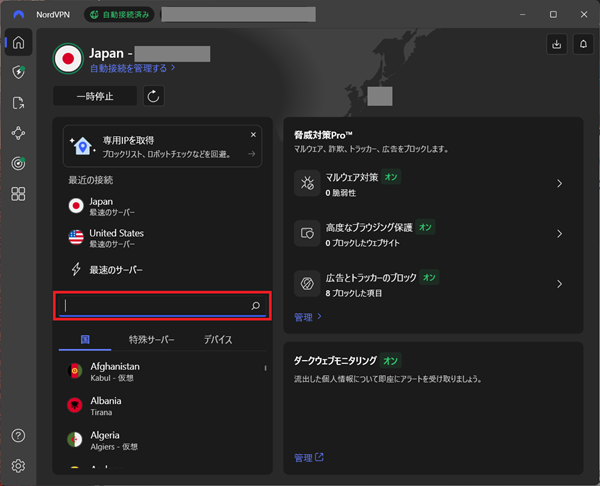Open the help question mark icon
Image resolution: width=600 pixels, height=486 pixels.
pyautogui.click(x=18, y=436)
